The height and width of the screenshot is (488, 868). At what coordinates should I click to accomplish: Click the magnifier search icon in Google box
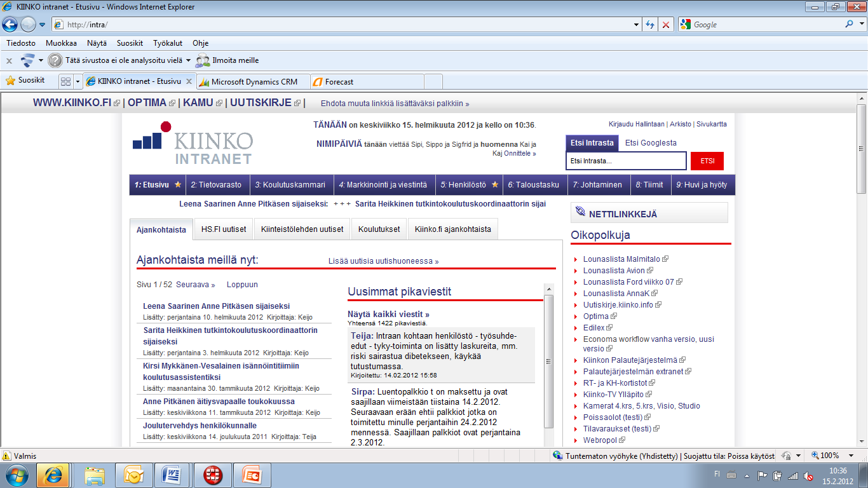(850, 24)
